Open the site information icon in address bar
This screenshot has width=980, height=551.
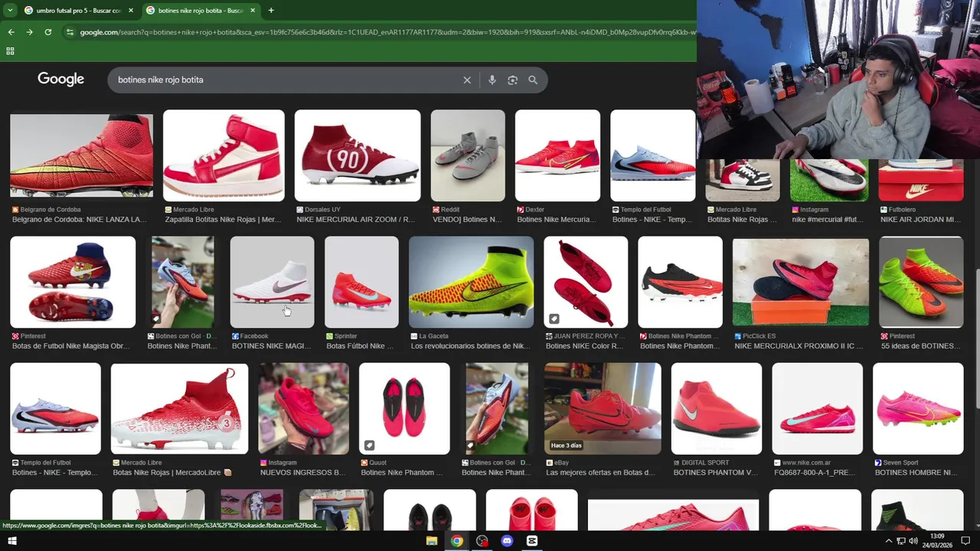[70, 32]
